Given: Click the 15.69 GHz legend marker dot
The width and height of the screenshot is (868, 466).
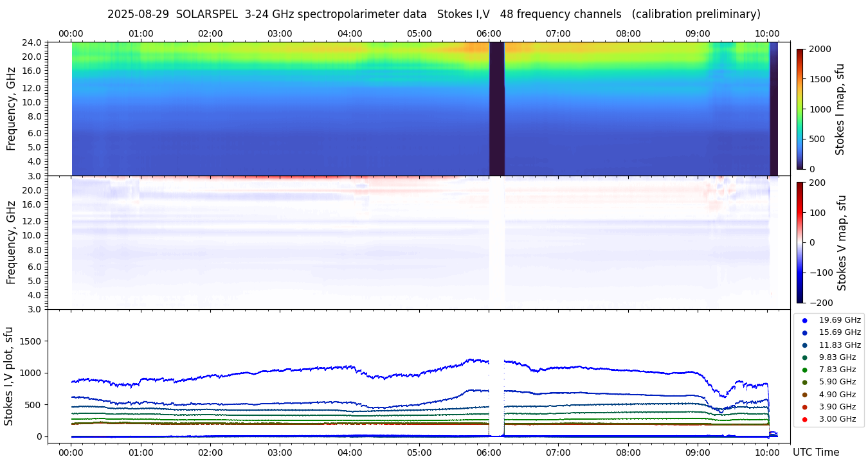Looking at the screenshot, I should tap(804, 332).
